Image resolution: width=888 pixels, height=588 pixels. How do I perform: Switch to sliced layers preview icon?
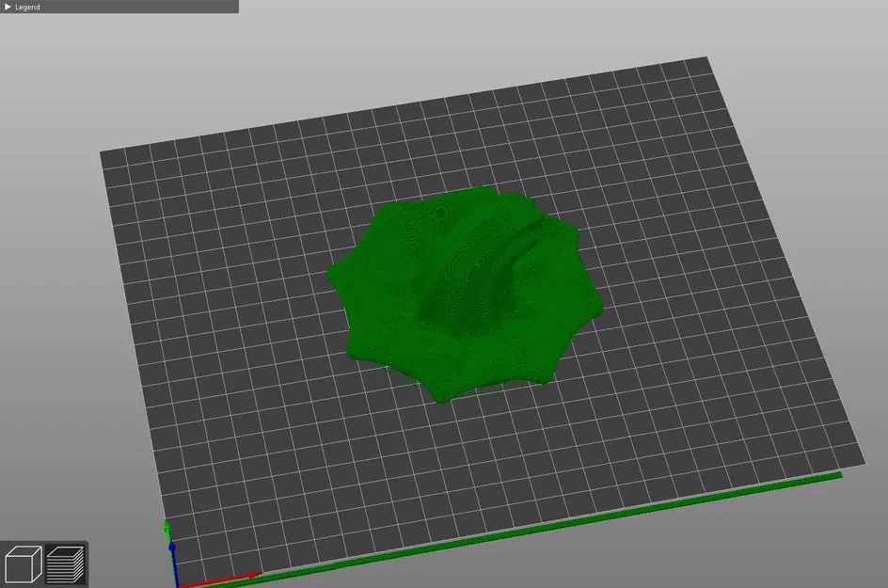tap(65, 564)
